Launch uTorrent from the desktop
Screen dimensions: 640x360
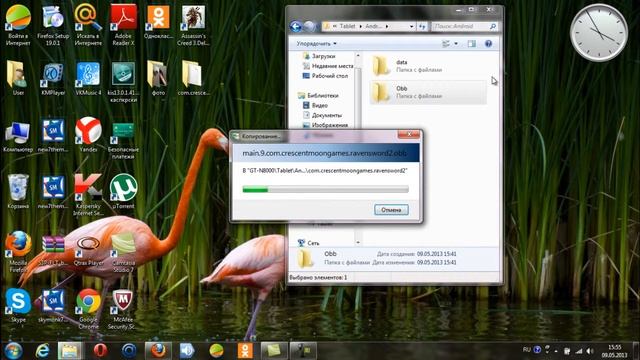click(123, 191)
